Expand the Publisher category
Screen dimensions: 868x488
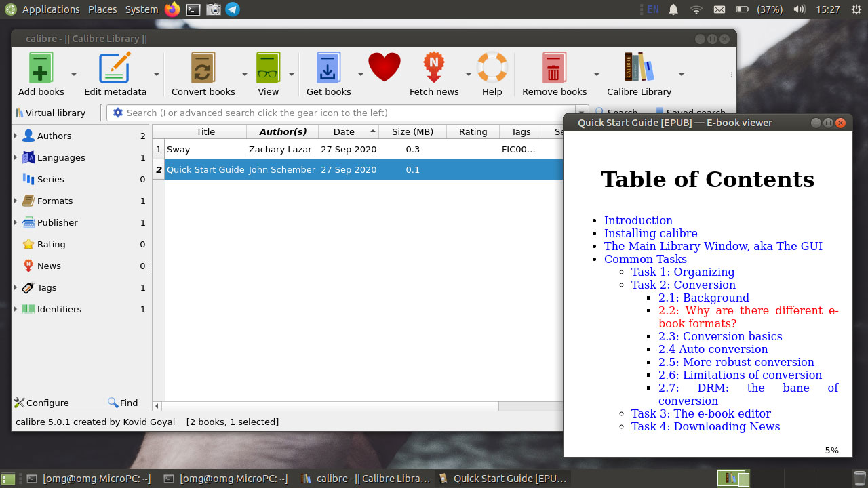(16, 222)
